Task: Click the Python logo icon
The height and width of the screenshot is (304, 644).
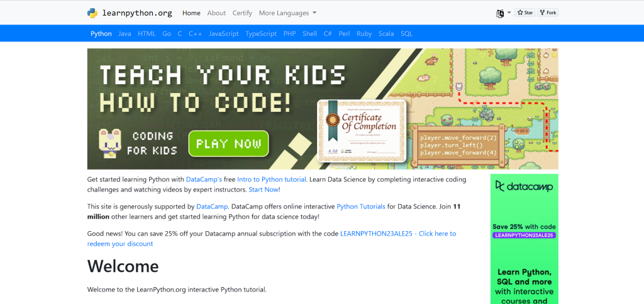Action: point(92,13)
